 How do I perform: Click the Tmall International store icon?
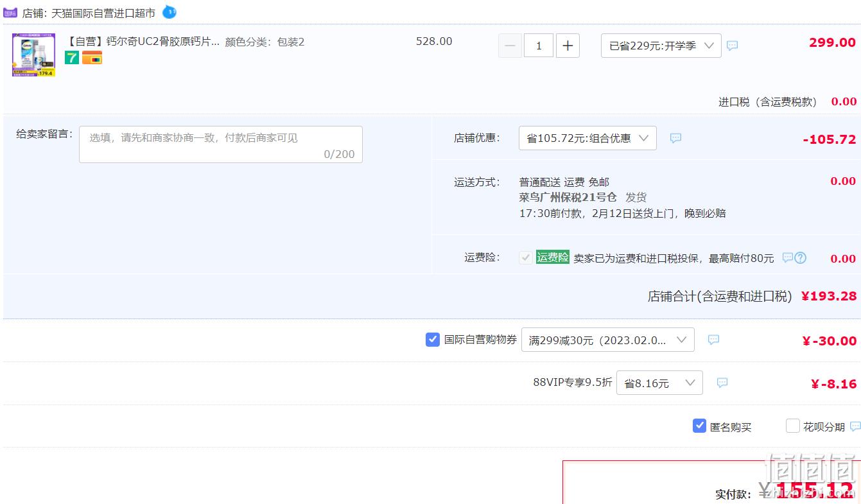(x=10, y=13)
